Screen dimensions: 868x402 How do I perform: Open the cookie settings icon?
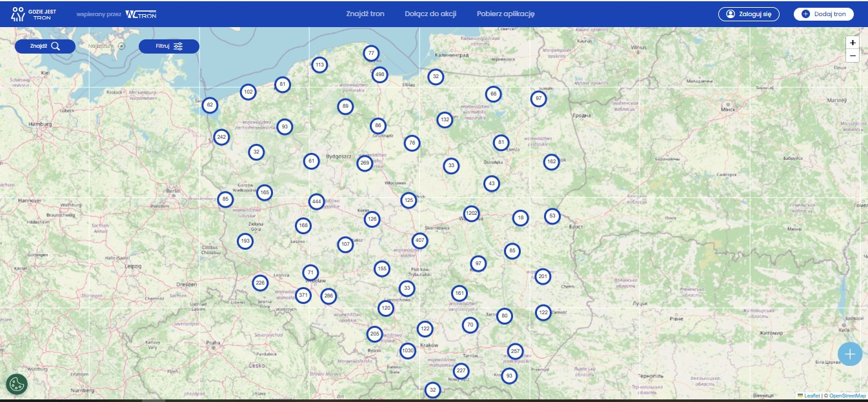17,385
